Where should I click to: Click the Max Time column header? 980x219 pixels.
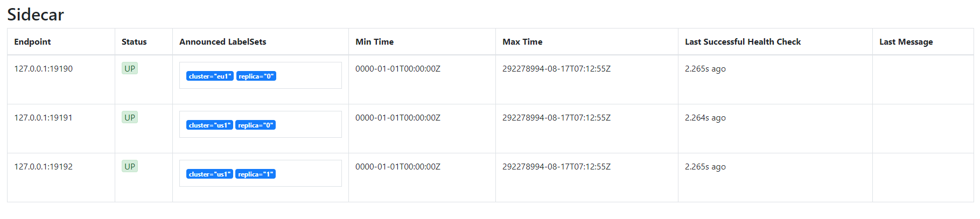tap(522, 42)
